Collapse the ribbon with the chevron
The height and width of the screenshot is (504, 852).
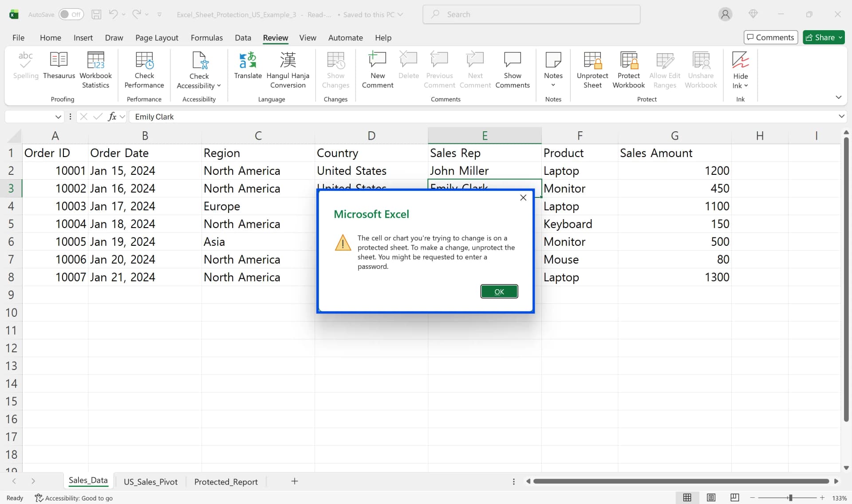[x=838, y=97]
